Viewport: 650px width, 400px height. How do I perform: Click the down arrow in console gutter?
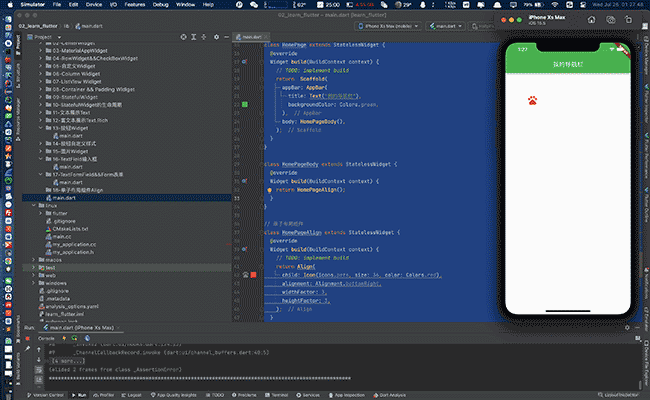(39, 360)
